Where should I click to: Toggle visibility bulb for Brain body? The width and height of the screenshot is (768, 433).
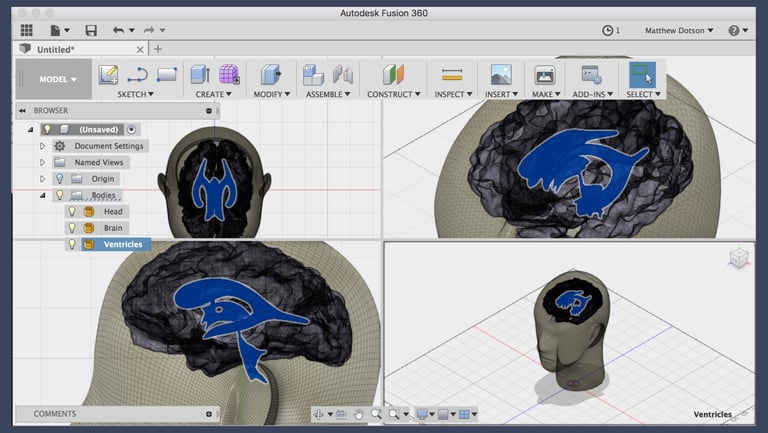(x=72, y=228)
